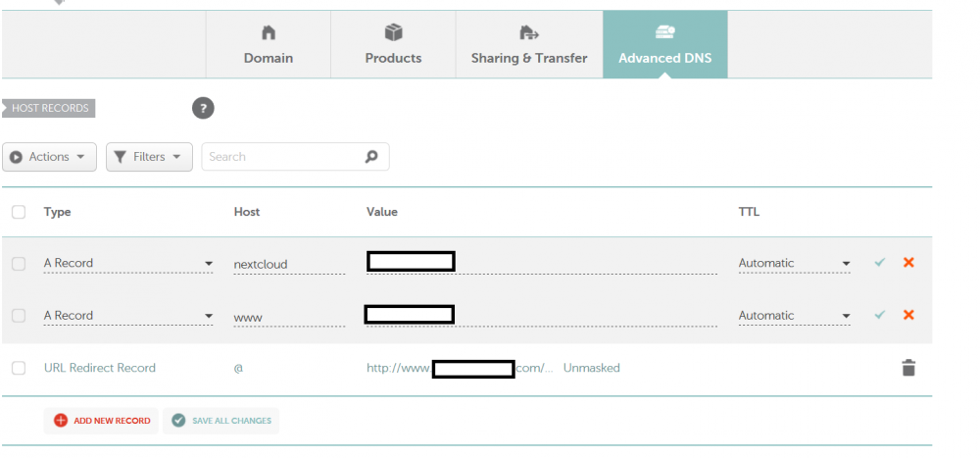Confirm nextcloud record with the checkmark icon
Screen dimensions: 980x458
coord(880,262)
